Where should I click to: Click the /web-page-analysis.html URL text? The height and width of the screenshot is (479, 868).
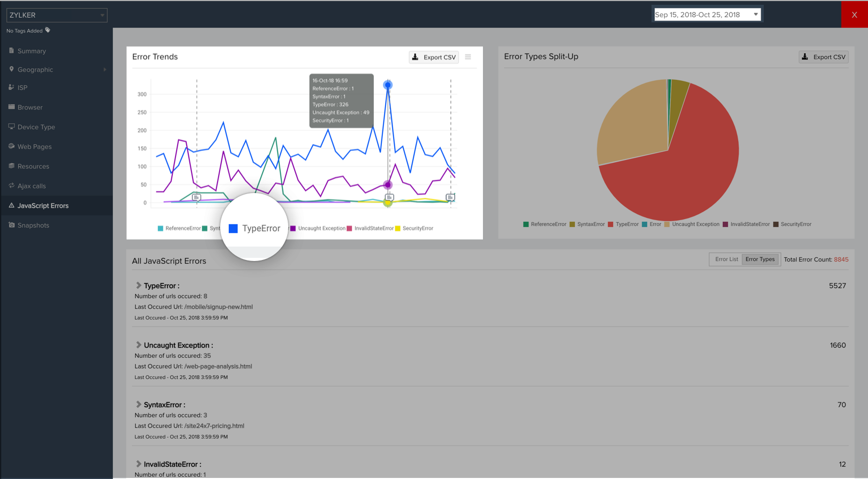[x=218, y=366]
